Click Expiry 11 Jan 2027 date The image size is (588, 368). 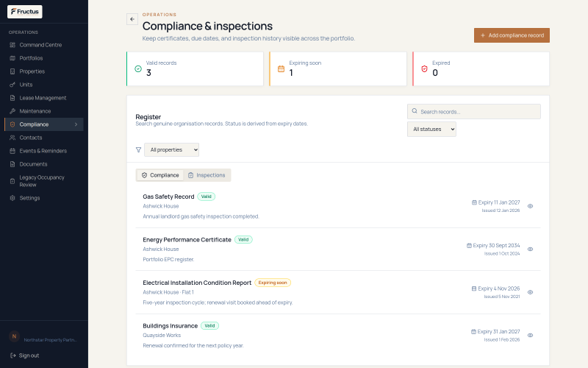[x=495, y=202]
